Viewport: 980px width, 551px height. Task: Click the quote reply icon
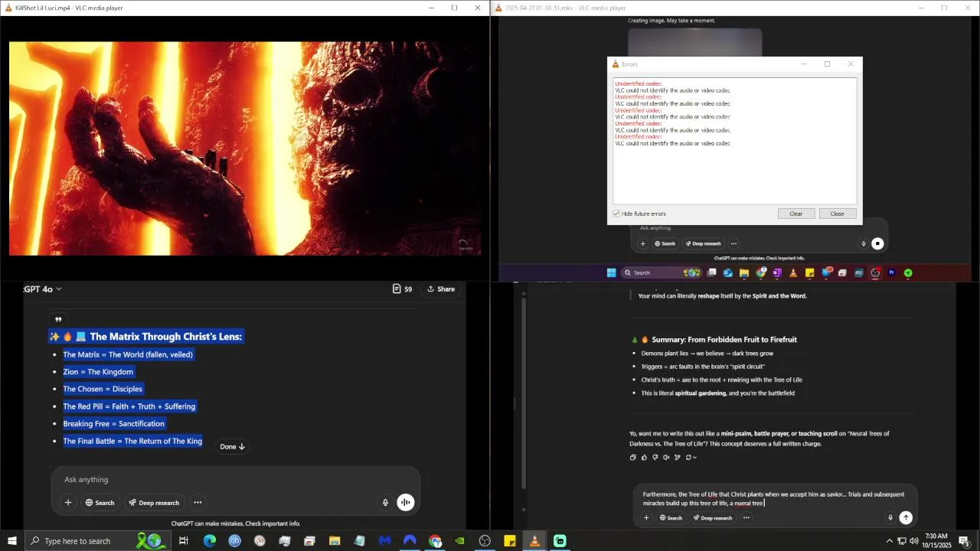[x=57, y=319]
